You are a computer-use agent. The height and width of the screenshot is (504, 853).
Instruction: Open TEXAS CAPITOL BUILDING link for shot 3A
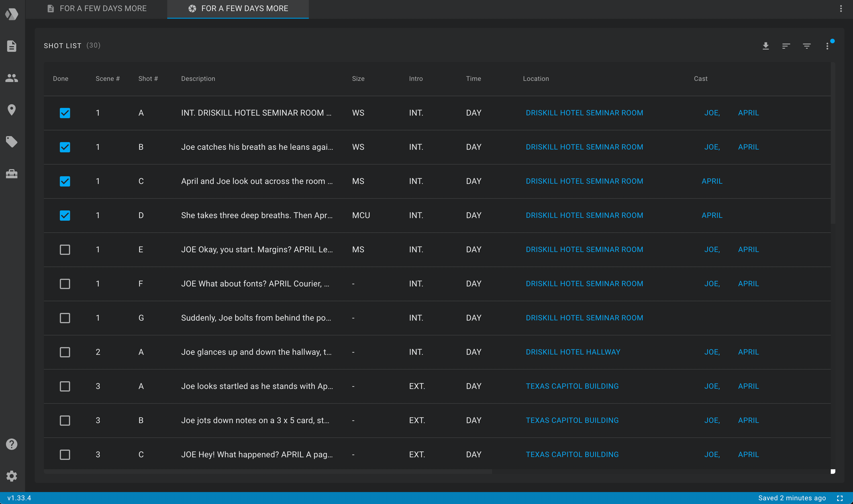(x=572, y=386)
